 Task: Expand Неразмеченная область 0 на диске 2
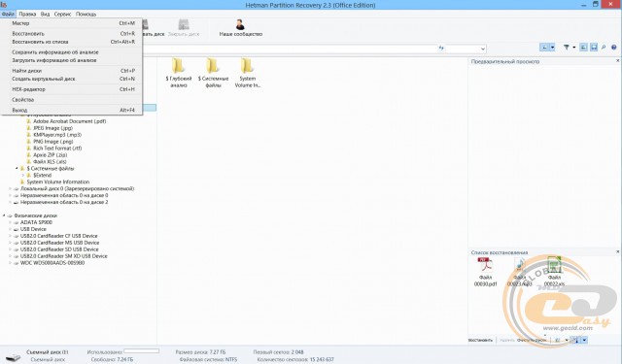pos(10,203)
